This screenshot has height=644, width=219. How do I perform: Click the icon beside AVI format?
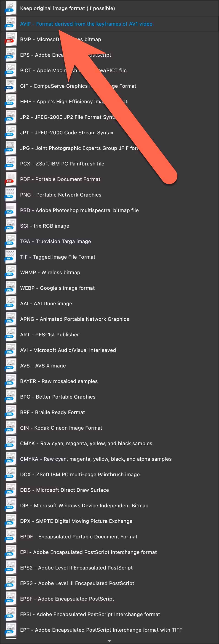point(11,350)
